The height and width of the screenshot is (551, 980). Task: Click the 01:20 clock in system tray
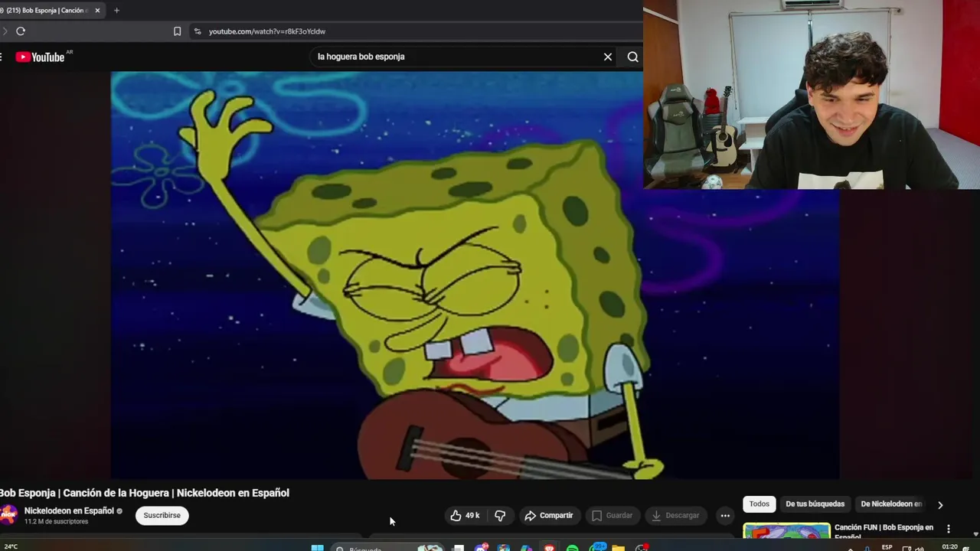click(x=949, y=547)
